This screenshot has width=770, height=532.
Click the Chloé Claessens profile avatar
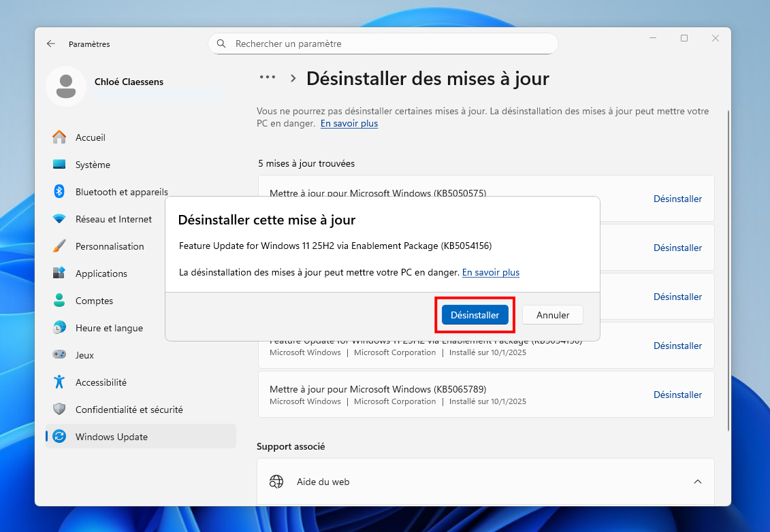[x=66, y=86]
